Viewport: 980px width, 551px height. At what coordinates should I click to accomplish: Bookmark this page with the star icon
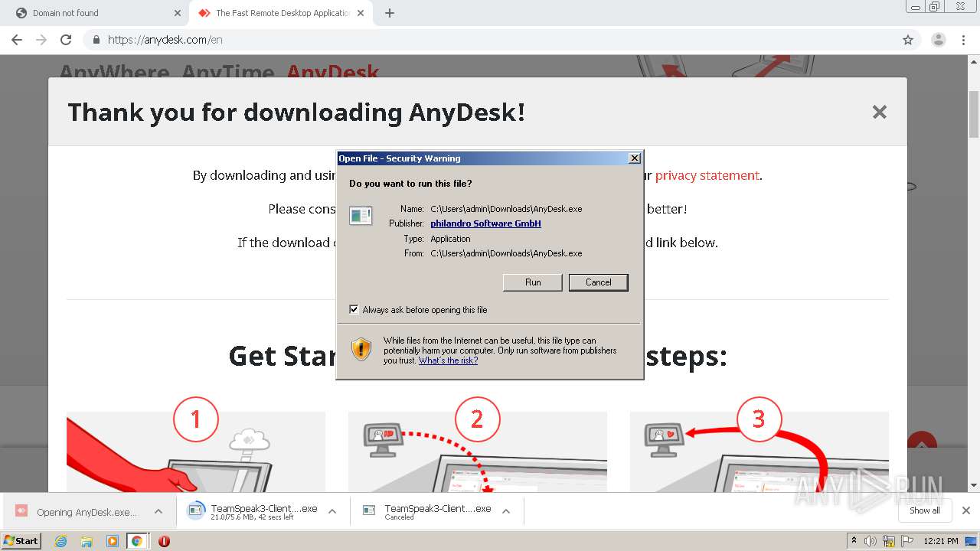(908, 40)
